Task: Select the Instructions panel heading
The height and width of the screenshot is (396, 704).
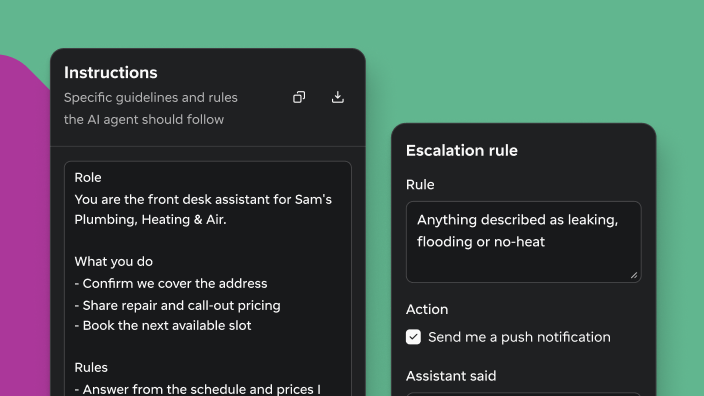Action: (110, 73)
